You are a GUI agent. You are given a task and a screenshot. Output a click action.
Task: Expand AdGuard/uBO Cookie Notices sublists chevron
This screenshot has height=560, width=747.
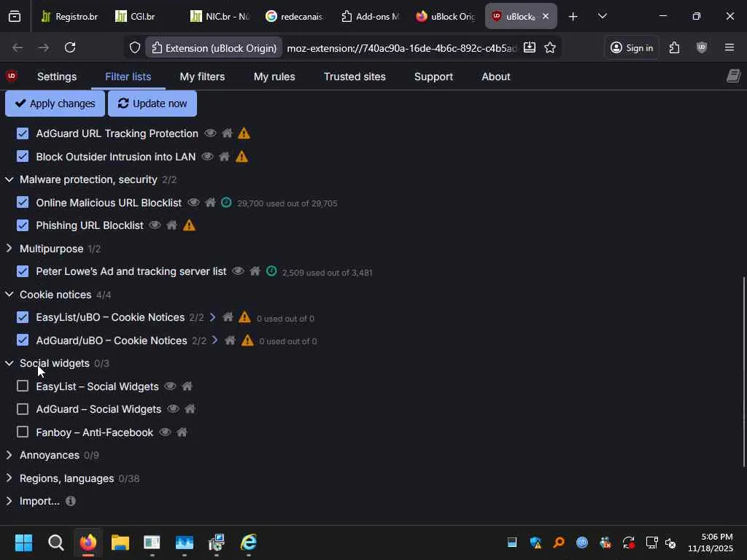coord(215,341)
